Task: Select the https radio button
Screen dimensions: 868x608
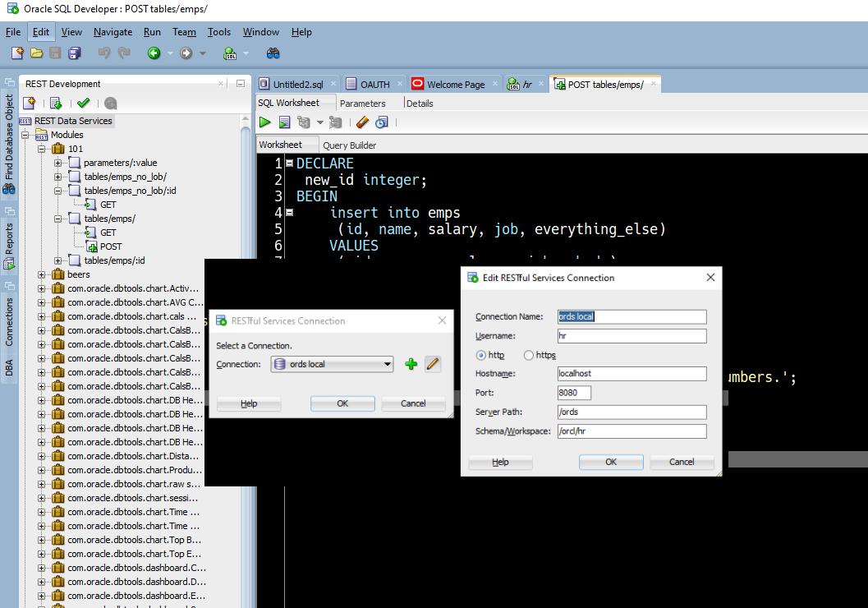Action: (529, 356)
